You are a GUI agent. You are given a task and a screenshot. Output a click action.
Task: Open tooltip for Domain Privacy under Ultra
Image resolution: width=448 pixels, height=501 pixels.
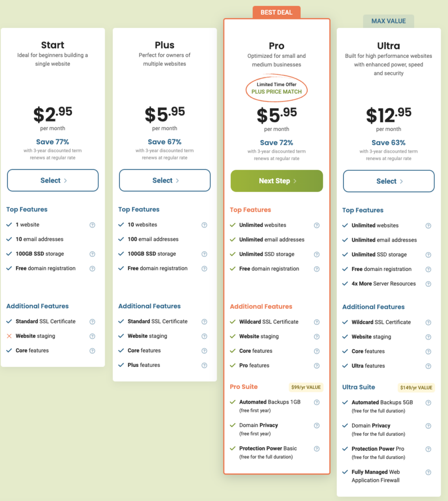[428, 426]
